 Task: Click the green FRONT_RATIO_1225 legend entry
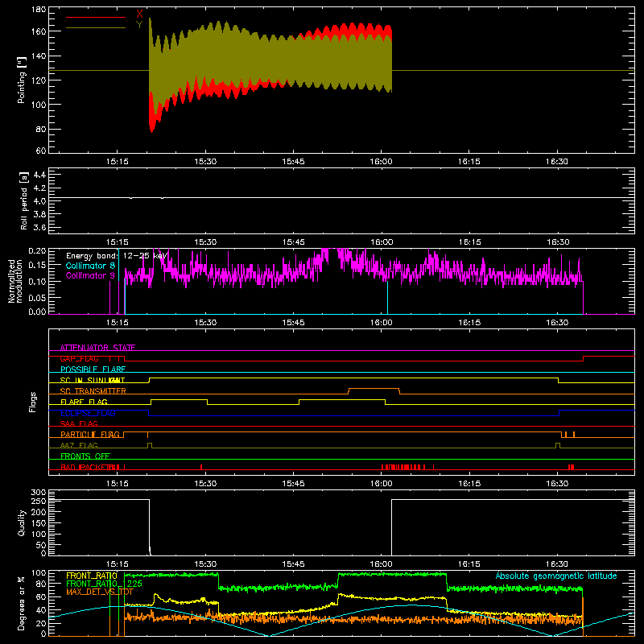click(104, 584)
